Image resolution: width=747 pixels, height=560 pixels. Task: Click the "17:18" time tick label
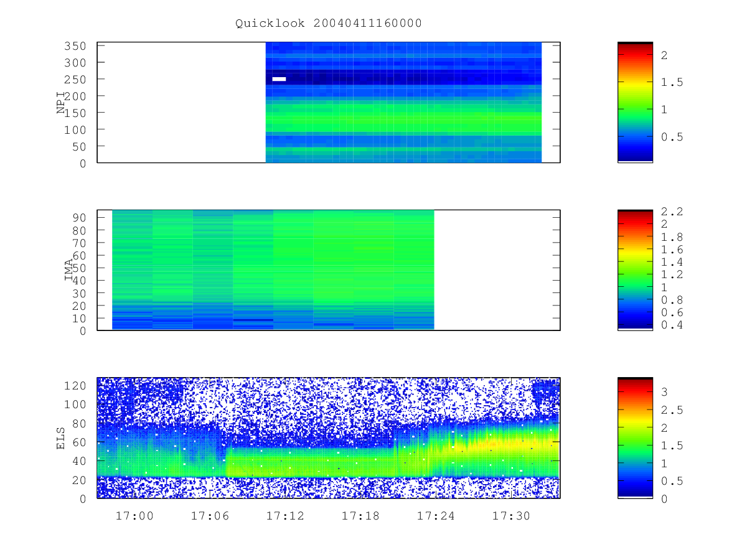click(360, 516)
